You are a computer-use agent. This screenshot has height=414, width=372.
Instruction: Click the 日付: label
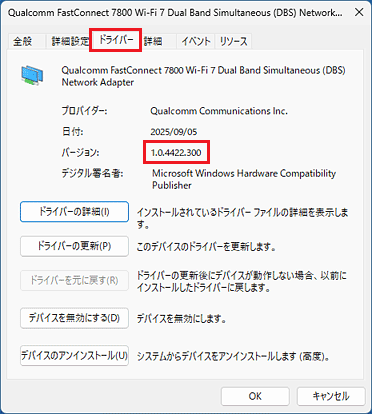72,132
